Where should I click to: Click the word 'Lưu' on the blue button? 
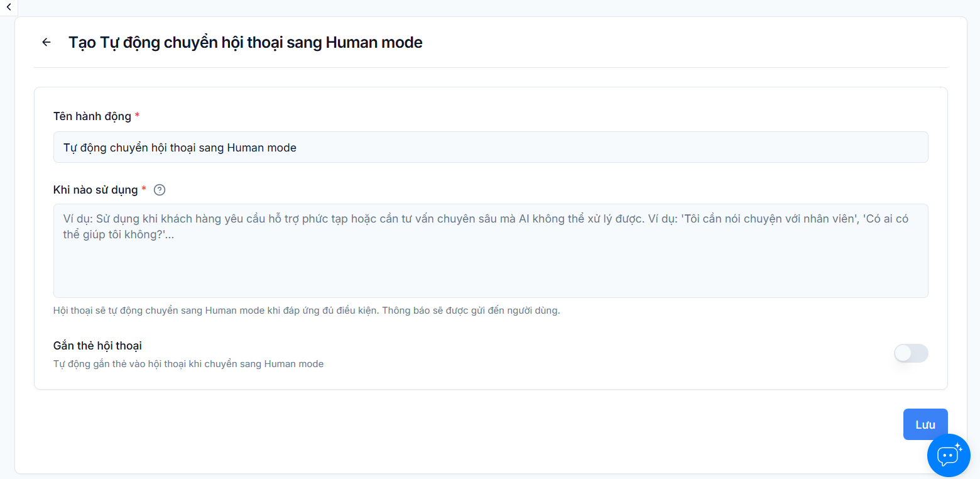tap(925, 424)
